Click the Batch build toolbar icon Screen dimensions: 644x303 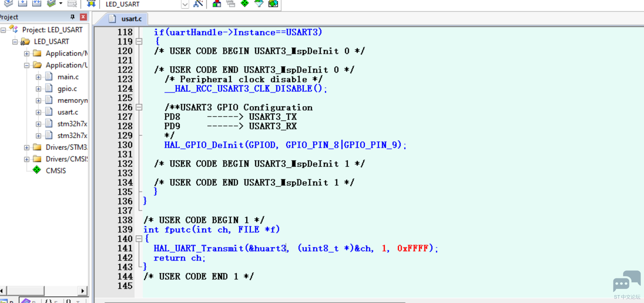point(51,4)
